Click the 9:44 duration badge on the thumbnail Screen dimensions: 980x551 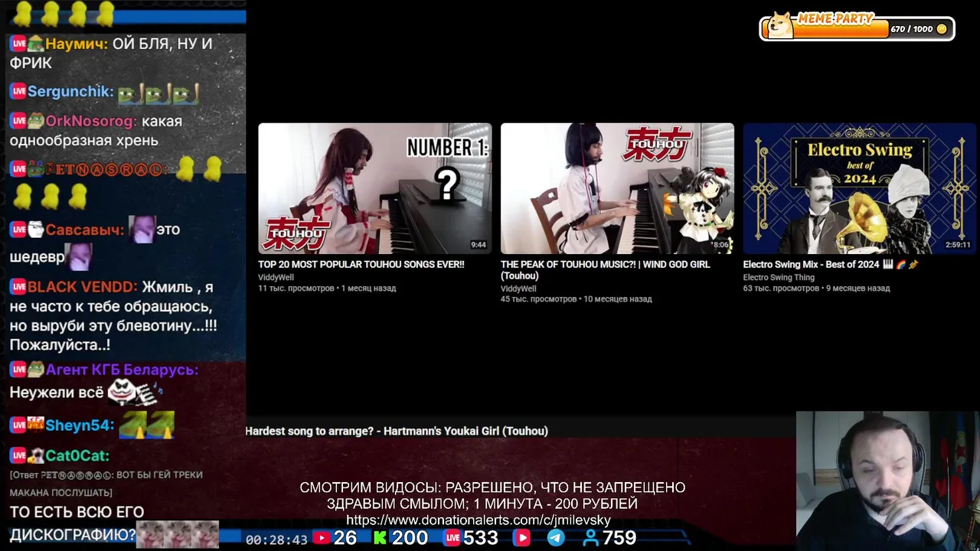pyautogui.click(x=478, y=245)
